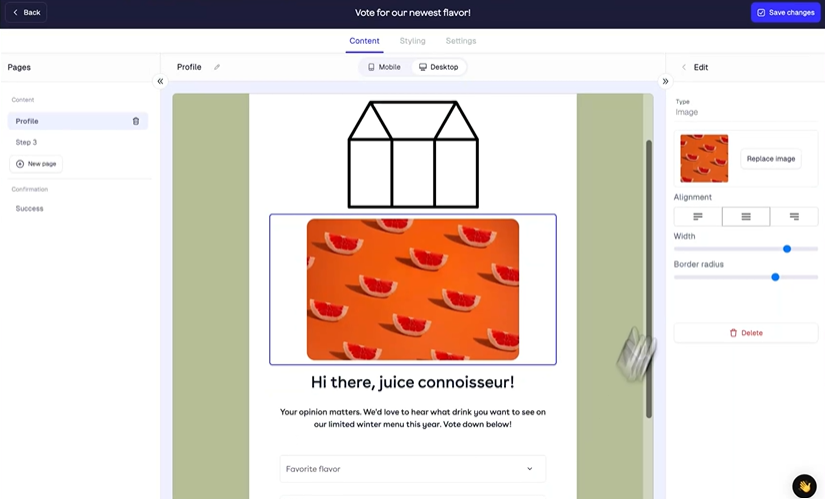Collapse the left Pages panel
This screenshot has width=825, height=499.
coord(160,81)
